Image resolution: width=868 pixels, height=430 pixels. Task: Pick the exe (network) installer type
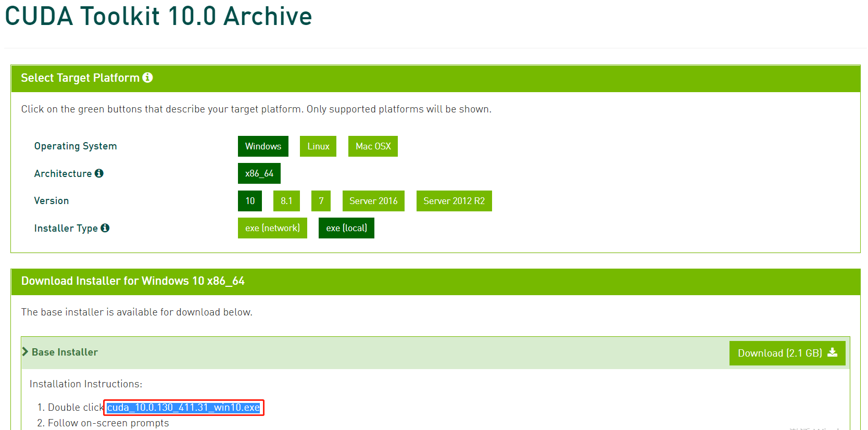(272, 228)
